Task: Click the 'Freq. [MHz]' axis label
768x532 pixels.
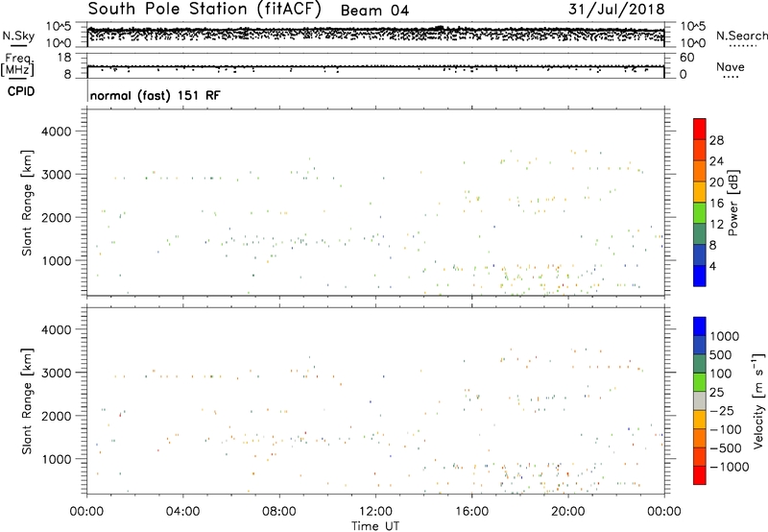Action: pyautogui.click(x=18, y=65)
